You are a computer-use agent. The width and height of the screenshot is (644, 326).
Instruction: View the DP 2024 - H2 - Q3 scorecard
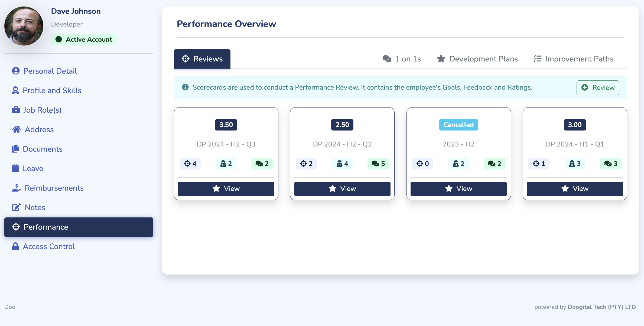226,189
